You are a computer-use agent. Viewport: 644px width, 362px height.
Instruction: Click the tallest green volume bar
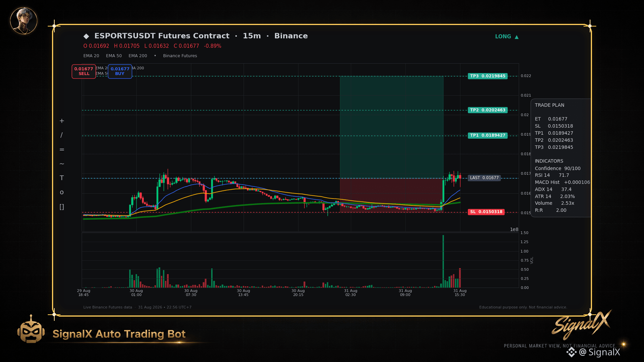pos(443,262)
